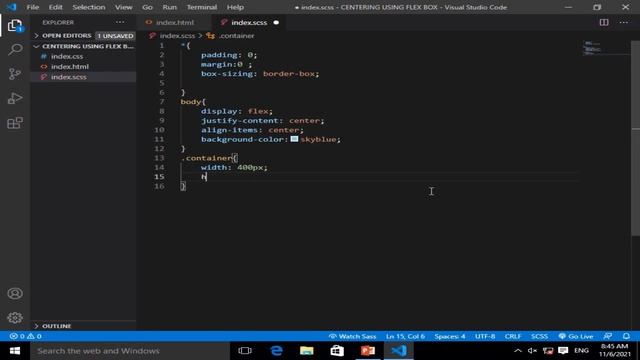This screenshot has width=640, height=360.
Task: Open index.css in the explorer
Action: click(x=67, y=56)
